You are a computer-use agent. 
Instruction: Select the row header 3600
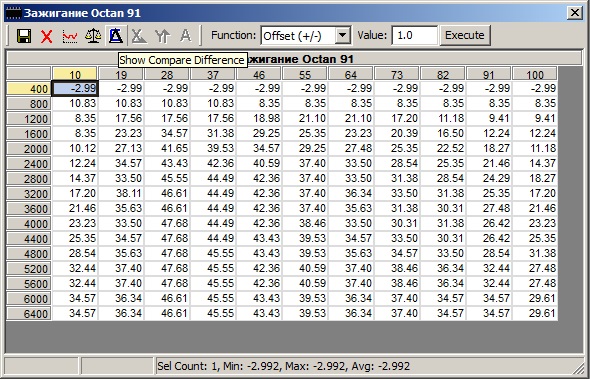(x=29, y=209)
